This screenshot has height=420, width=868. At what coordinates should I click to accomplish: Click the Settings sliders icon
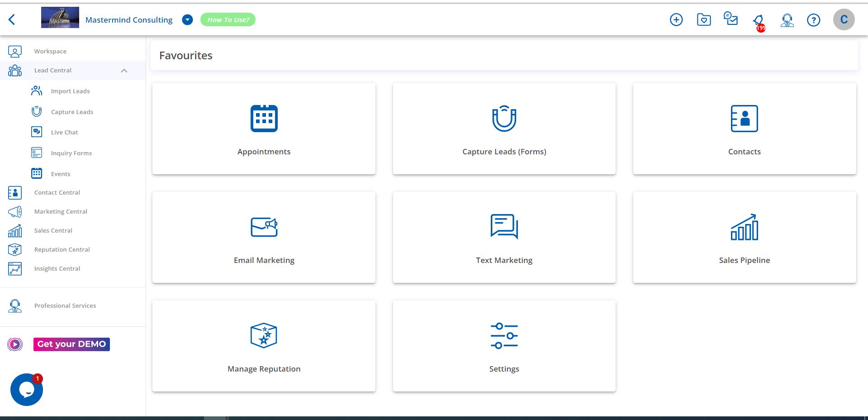coord(504,336)
